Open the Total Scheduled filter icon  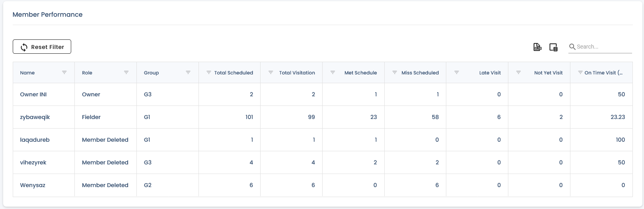(x=208, y=72)
